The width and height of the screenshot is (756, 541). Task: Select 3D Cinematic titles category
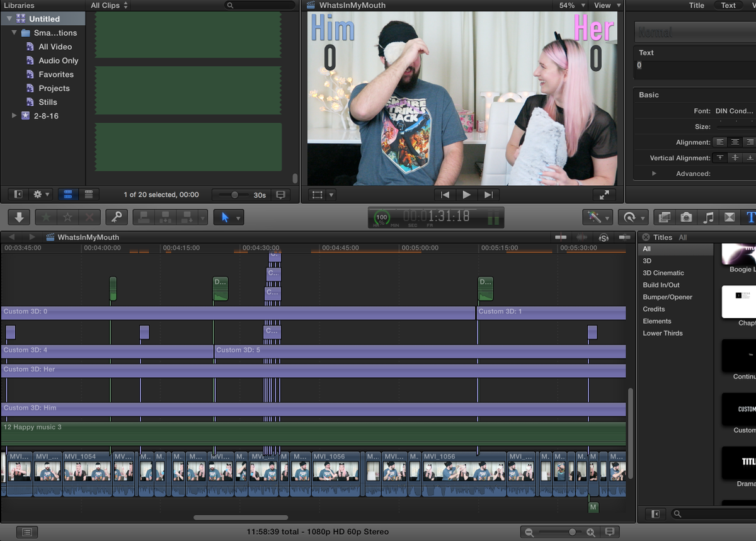click(x=663, y=273)
